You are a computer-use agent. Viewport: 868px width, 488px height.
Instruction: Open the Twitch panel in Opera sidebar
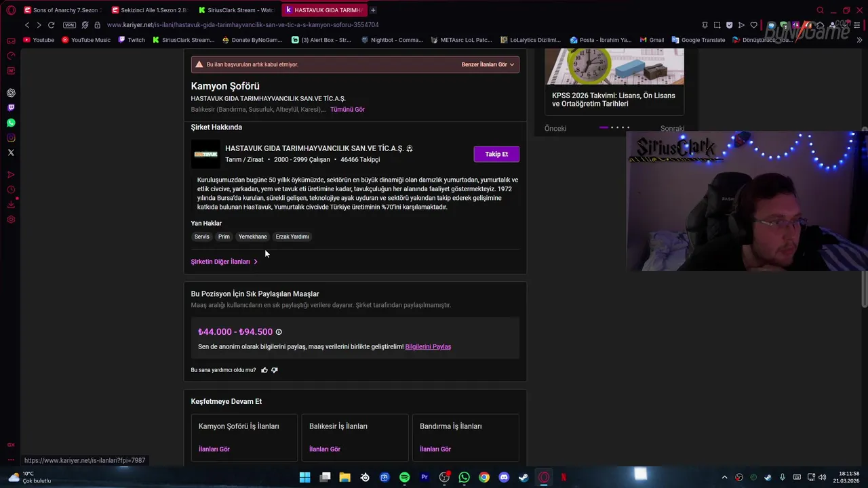11,108
